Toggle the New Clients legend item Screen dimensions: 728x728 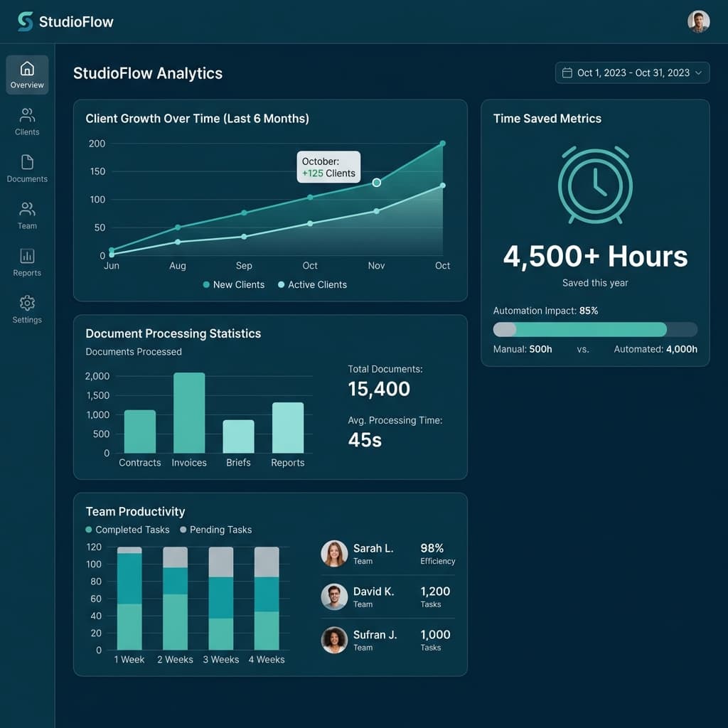233,284
